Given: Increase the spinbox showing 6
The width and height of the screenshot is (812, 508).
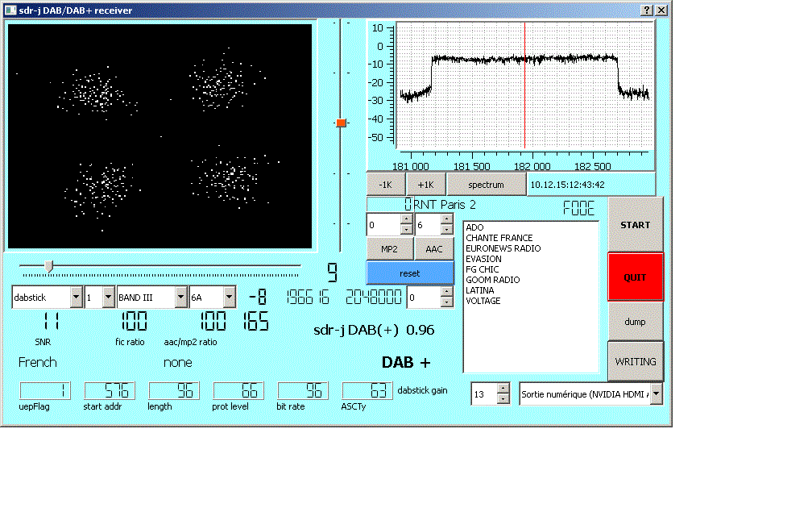Looking at the screenshot, I should 447,219.
